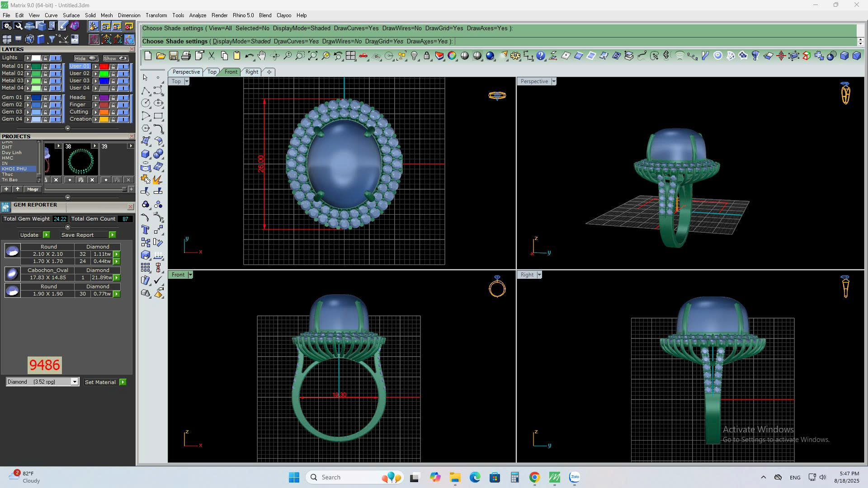Click the Show layers button
Image resolution: width=868 pixels, height=488 pixels.
pyautogui.click(x=115, y=58)
